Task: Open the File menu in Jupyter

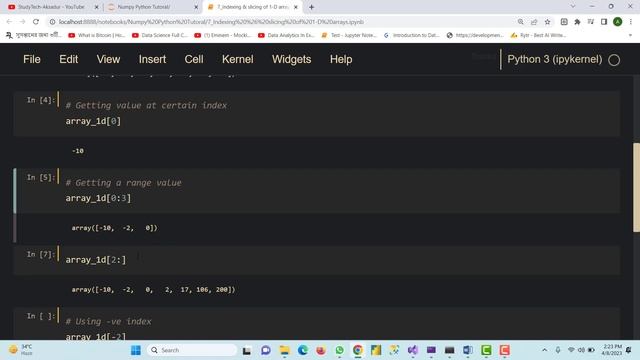Action: [31, 59]
